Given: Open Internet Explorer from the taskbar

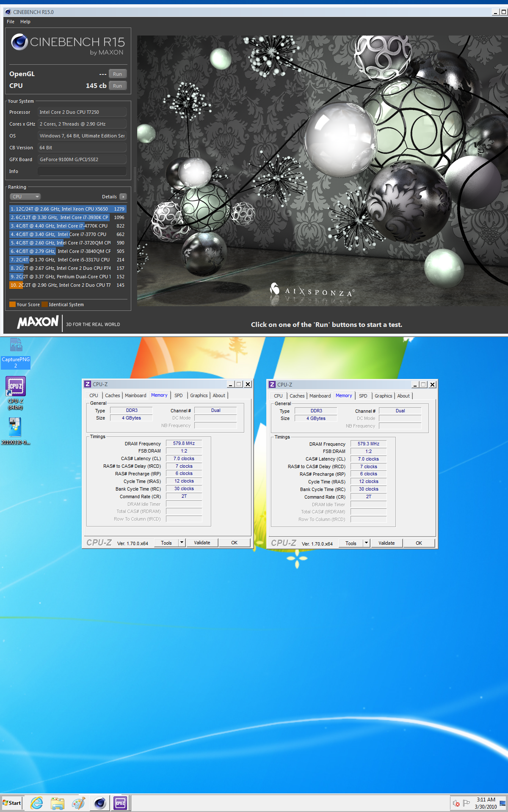Looking at the screenshot, I should (37, 803).
